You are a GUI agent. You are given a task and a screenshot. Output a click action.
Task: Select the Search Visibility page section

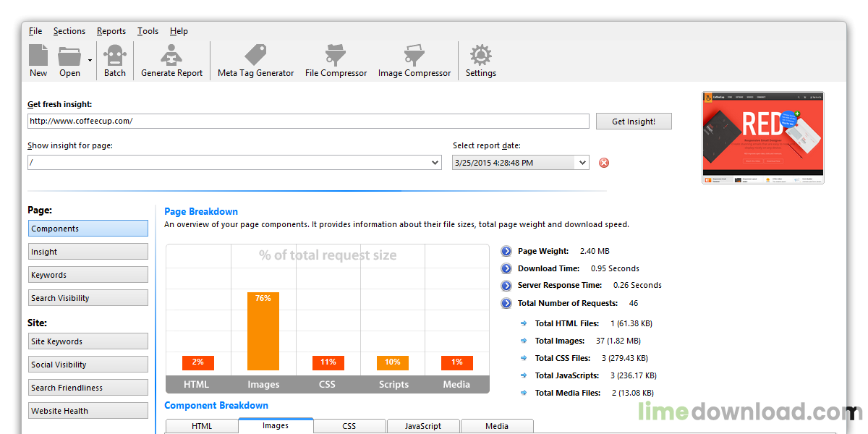click(88, 298)
